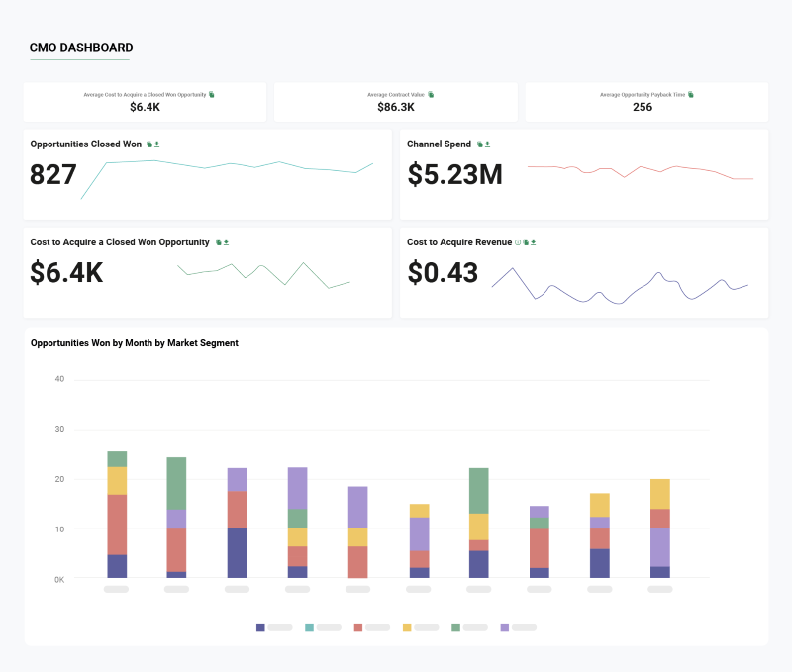
Task: Toggle the teal legend series
Action: (x=310, y=627)
